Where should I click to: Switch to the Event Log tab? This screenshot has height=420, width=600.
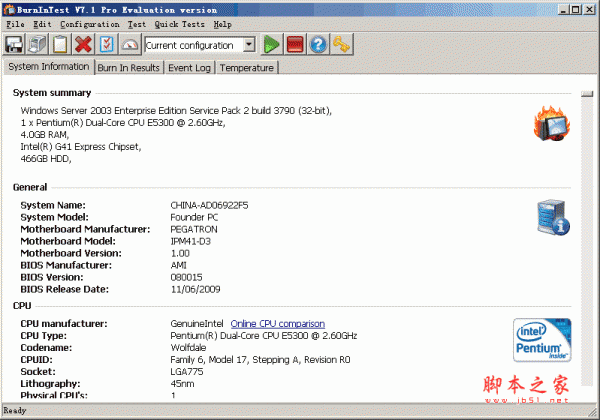click(x=189, y=68)
